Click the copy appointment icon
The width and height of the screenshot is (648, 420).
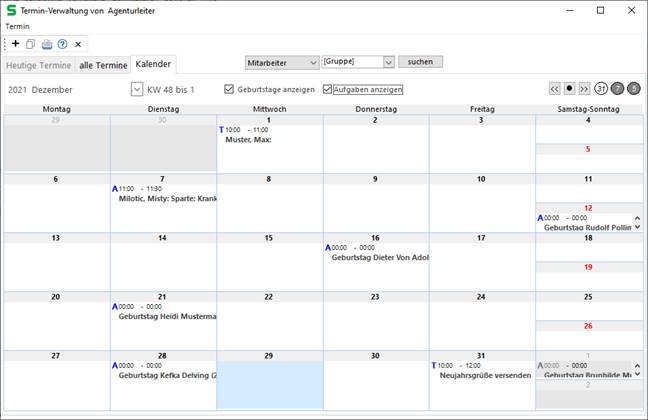point(31,44)
